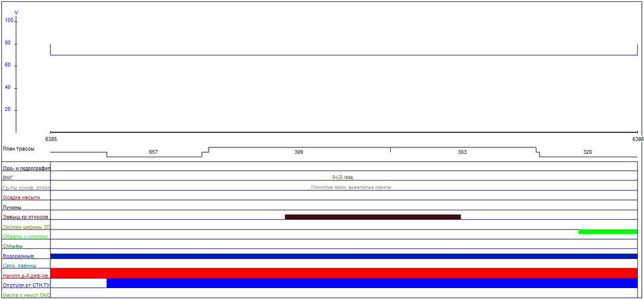644x300 pixels.
Task: Click the 80 value on V axis
Action: click(8, 42)
